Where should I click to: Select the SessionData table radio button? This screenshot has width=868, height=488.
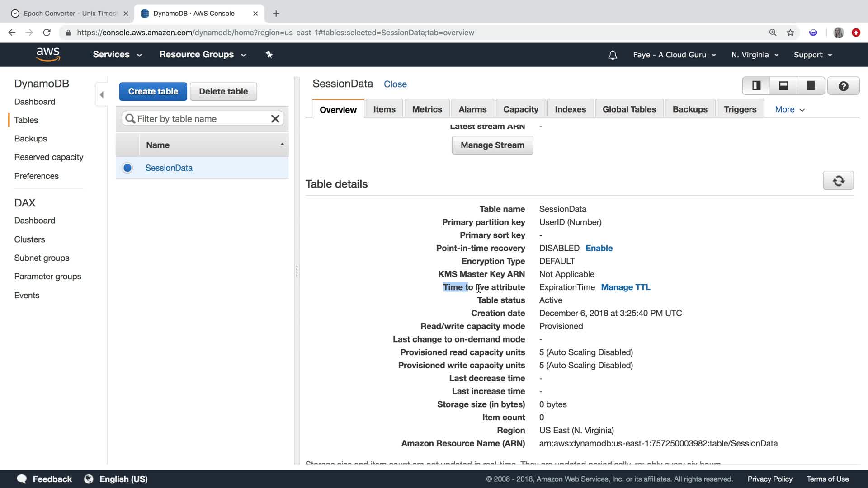[x=127, y=168]
